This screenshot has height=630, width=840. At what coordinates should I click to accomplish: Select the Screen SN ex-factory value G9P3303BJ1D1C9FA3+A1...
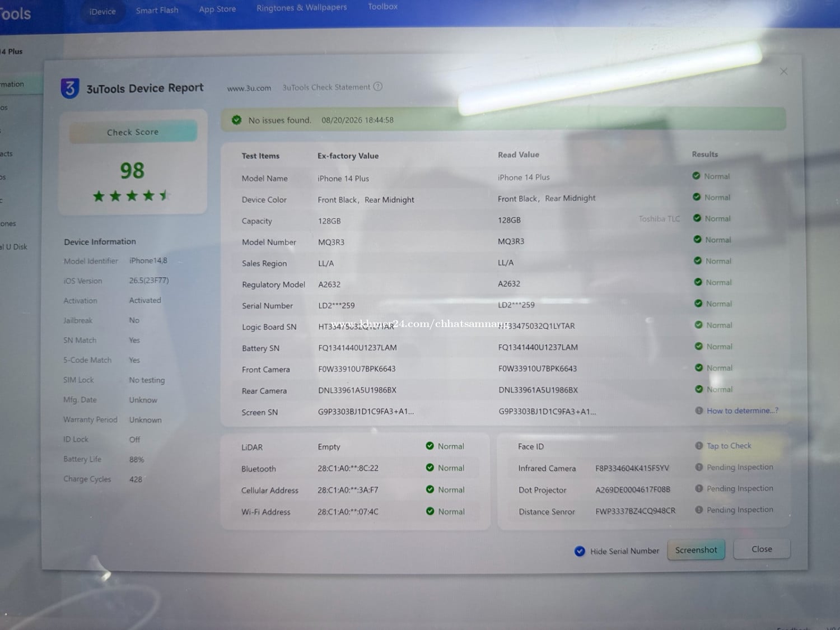[366, 412]
